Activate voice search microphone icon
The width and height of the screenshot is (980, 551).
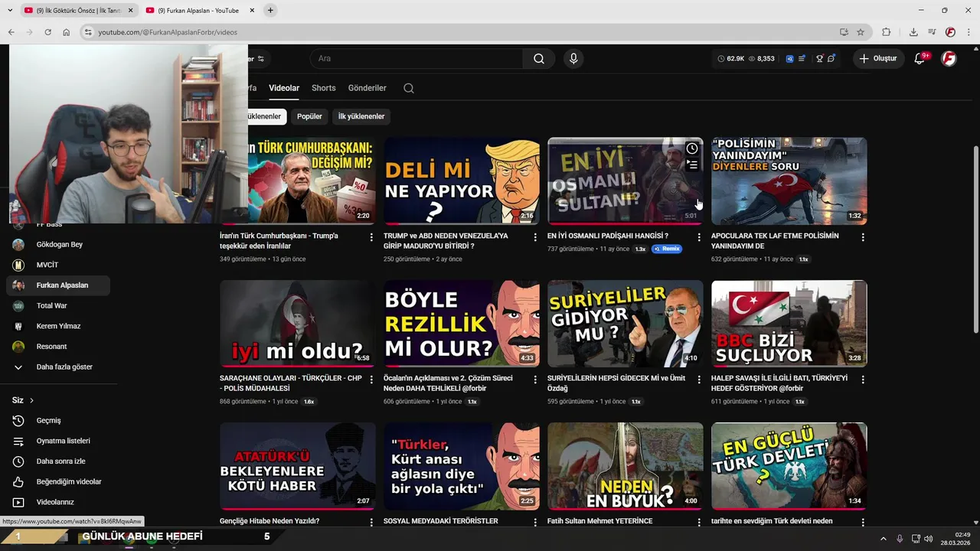coord(573,59)
